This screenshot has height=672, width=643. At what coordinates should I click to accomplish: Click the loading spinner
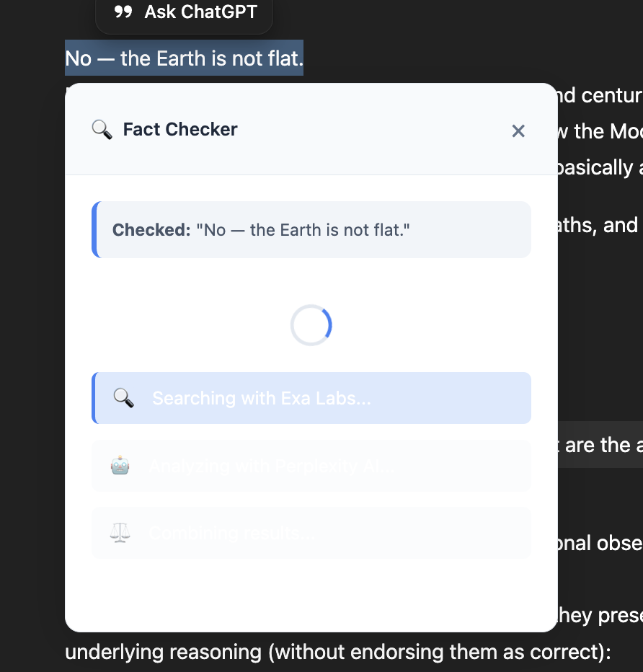311,325
